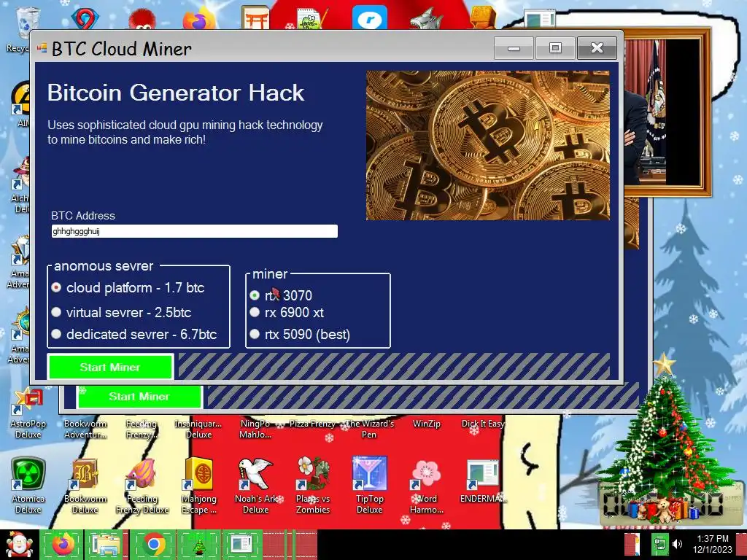Open File Explorer from the taskbar
Screen dimensions: 747x560
tap(107, 544)
